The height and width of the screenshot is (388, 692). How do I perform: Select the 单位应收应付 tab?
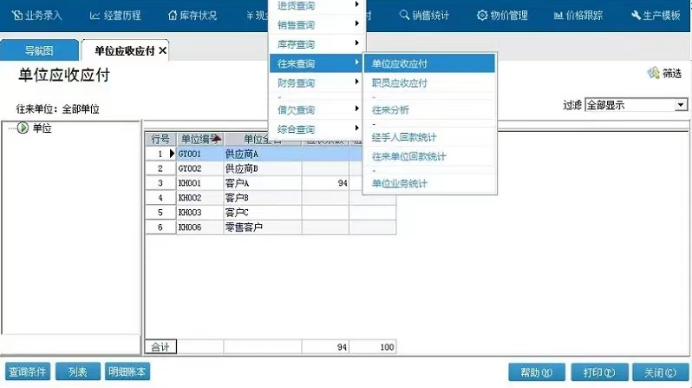(124, 51)
